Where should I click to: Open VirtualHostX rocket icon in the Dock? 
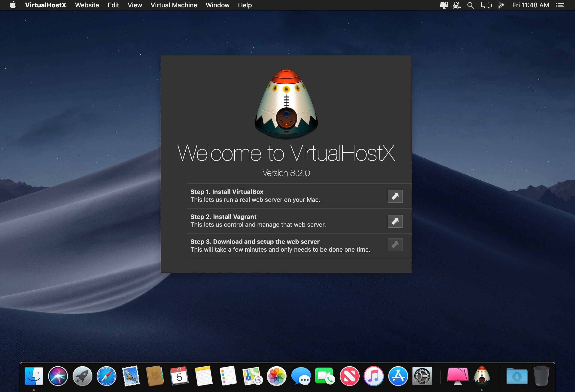[x=481, y=376]
